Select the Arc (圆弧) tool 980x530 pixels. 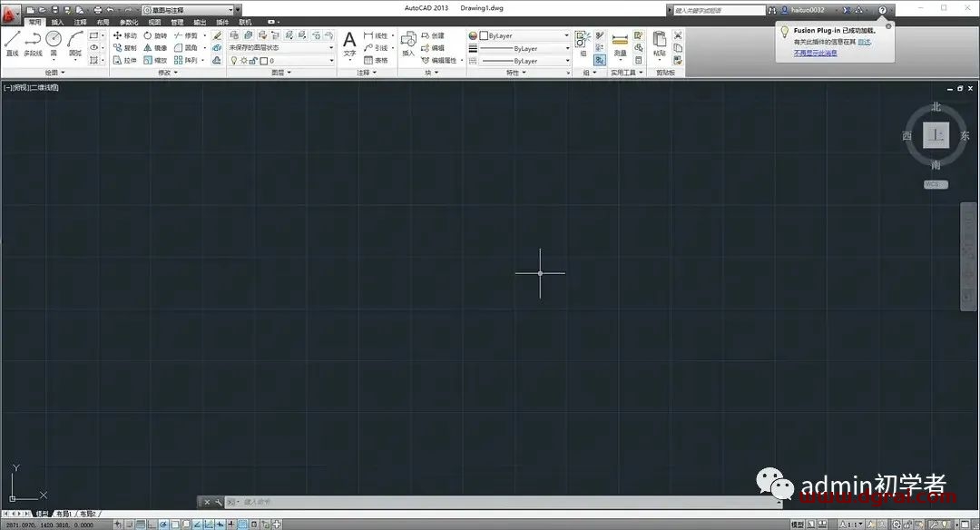click(x=75, y=44)
